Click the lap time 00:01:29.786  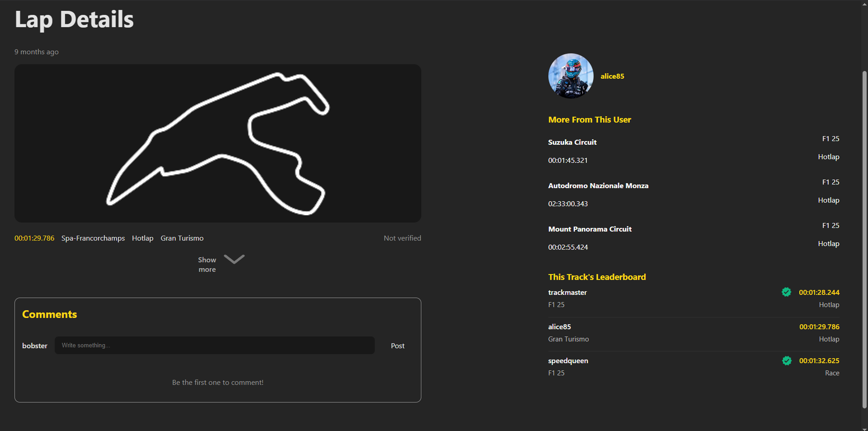[34, 238]
